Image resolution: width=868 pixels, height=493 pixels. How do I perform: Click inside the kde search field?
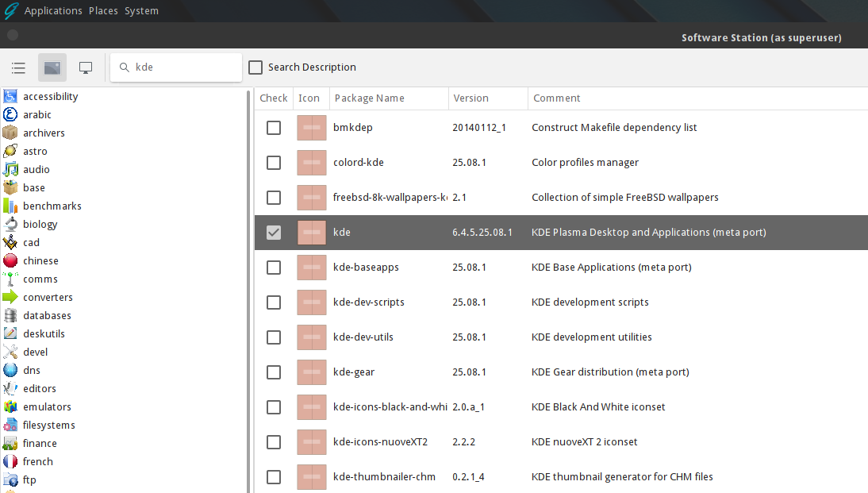point(176,67)
